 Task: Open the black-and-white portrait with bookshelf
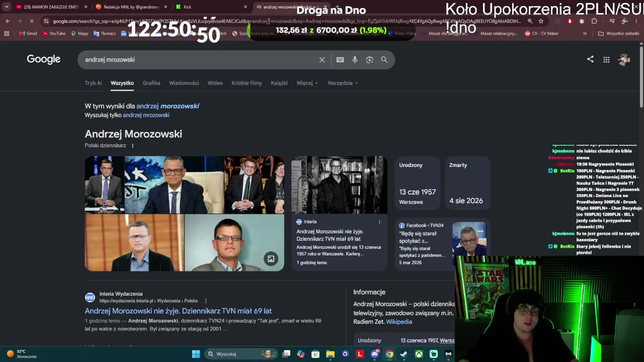coord(339,185)
